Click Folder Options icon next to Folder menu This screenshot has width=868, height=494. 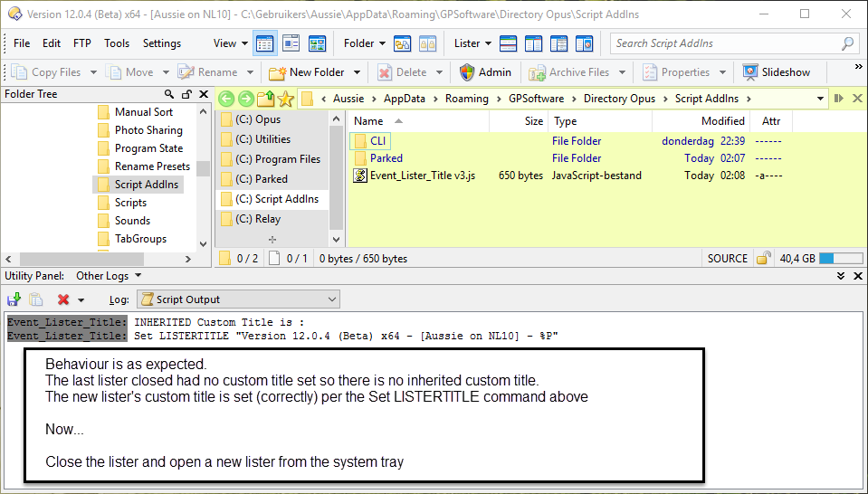point(402,43)
